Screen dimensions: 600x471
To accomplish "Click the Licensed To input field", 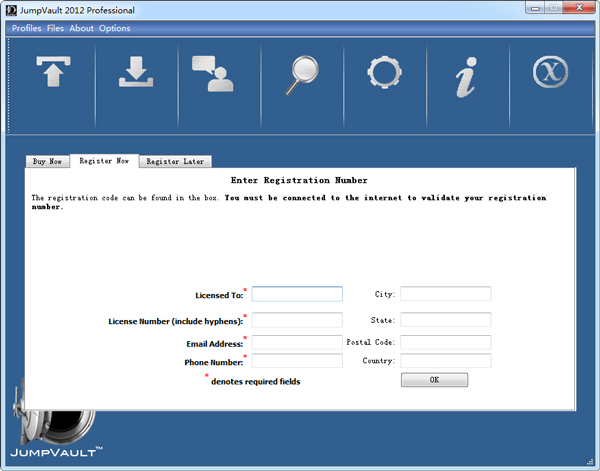I will pos(297,294).
